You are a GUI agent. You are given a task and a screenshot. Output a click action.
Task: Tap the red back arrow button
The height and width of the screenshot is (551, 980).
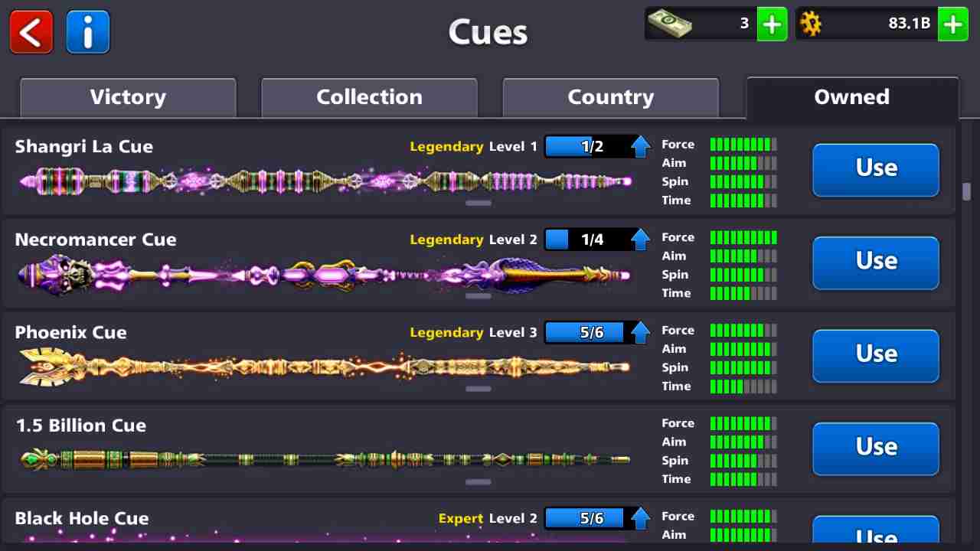[x=31, y=32]
